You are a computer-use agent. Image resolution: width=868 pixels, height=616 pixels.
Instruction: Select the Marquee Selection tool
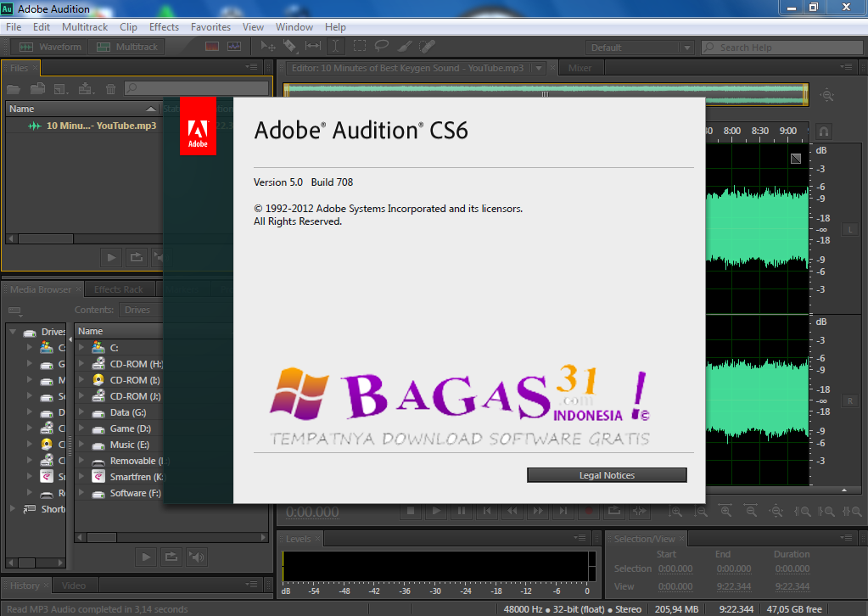point(360,47)
